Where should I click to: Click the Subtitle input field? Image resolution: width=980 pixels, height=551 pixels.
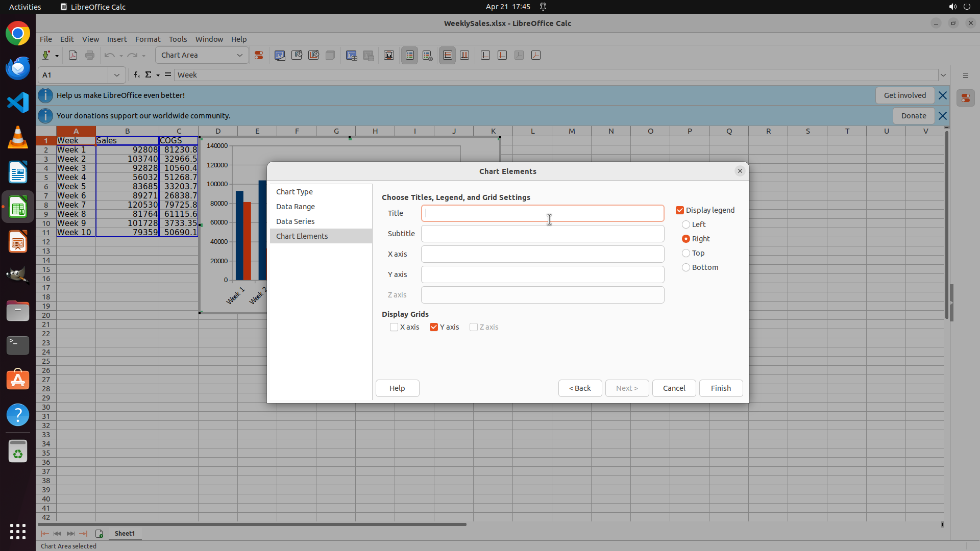tap(542, 234)
